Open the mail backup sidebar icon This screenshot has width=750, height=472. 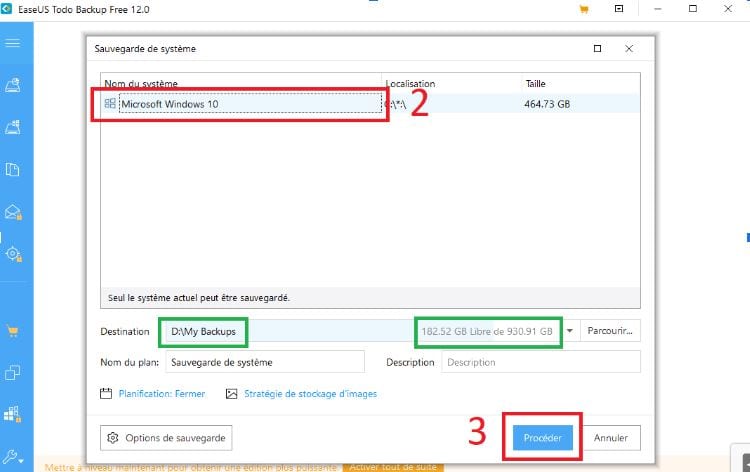click(13, 212)
